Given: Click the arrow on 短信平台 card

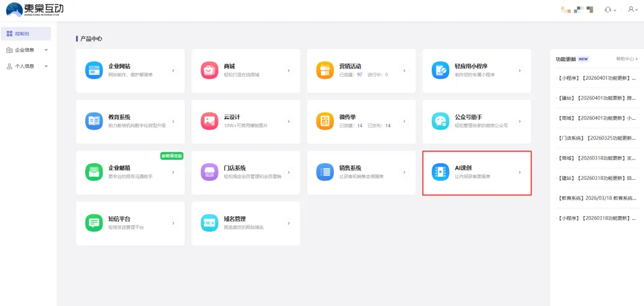Looking at the screenshot, I should pyautogui.click(x=174, y=223).
